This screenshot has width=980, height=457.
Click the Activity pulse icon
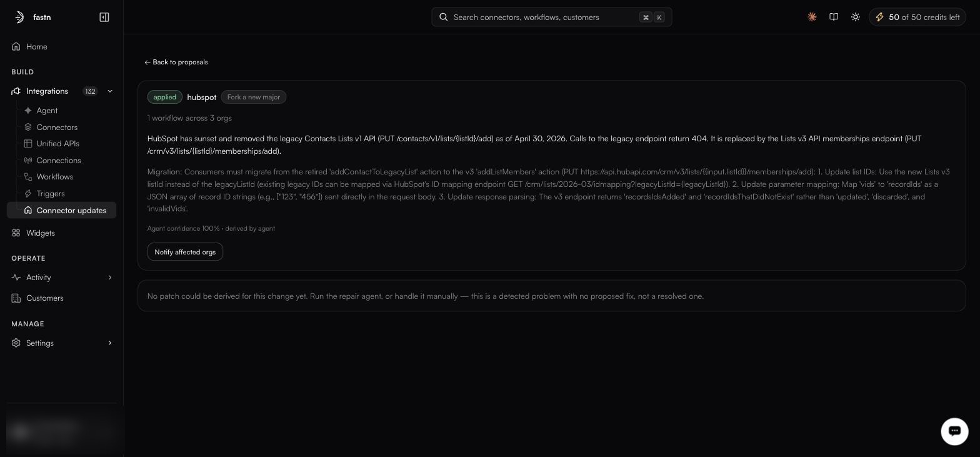tap(16, 278)
